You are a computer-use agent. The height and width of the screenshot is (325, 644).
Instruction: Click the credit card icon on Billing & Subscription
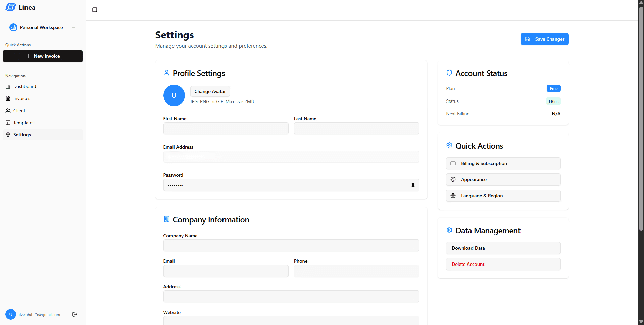pyautogui.click(x=453, y=163)
